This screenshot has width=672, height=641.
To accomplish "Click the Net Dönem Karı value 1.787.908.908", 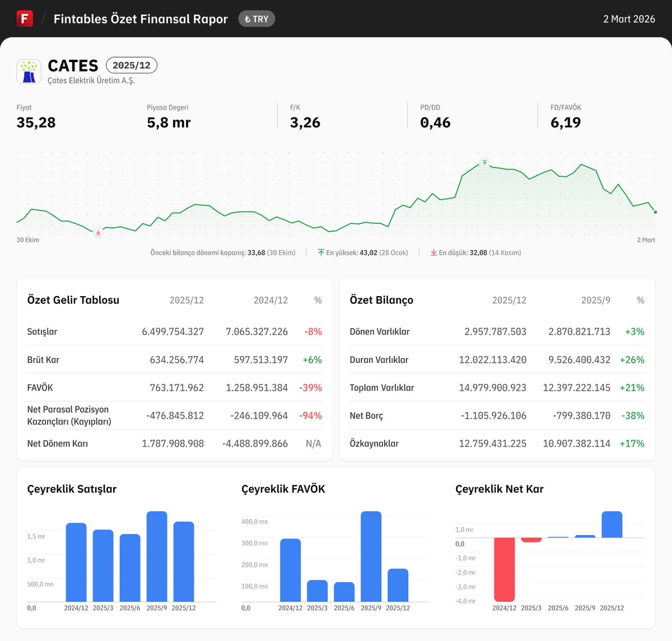I will pyautogui.click(x=173, y=443).
